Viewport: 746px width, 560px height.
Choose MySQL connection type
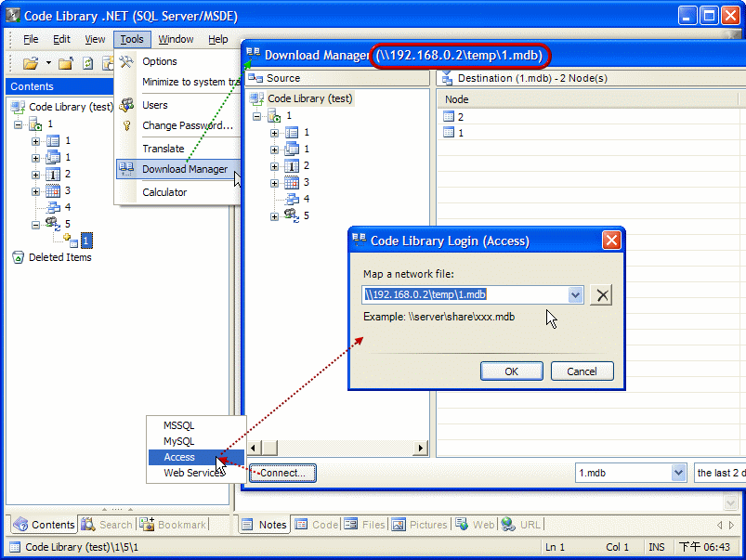[x=179, y=441]
